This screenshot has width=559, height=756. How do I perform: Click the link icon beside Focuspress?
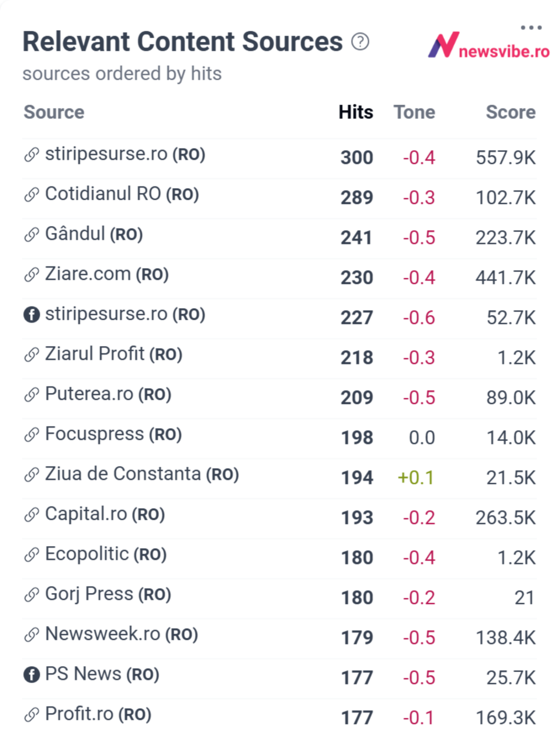[32, 434]
